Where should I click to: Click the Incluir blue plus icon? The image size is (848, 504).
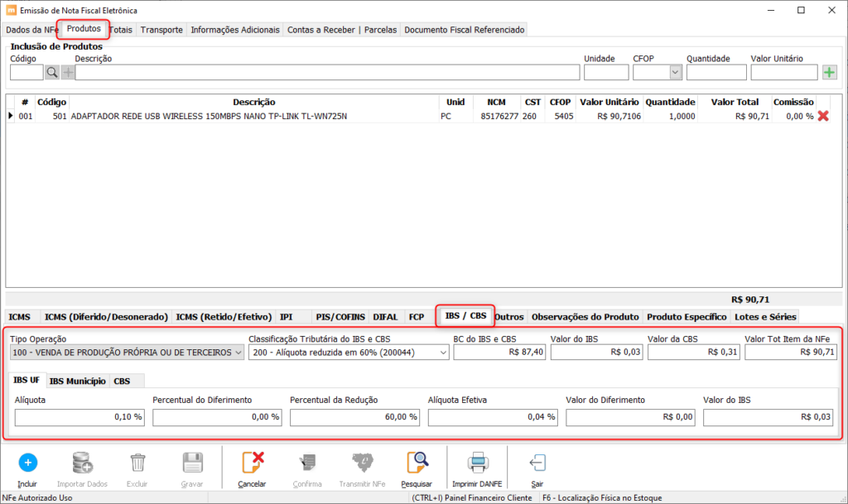[27, 463]
